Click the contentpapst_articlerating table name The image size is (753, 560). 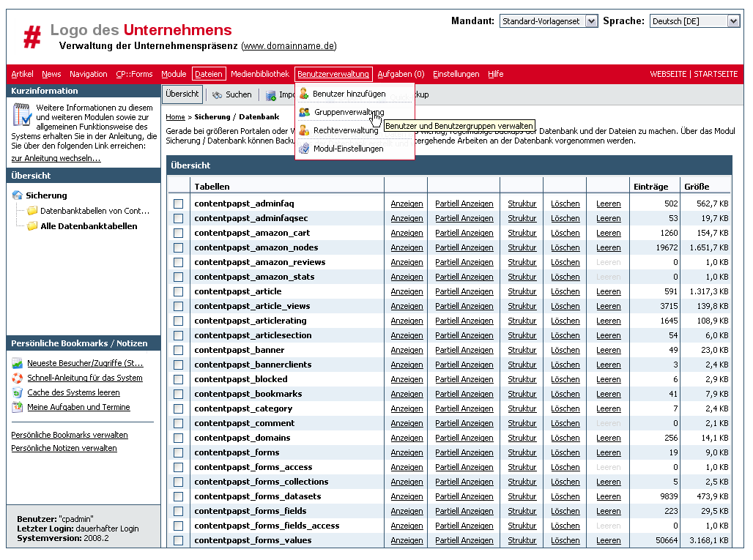pos(251,321)
